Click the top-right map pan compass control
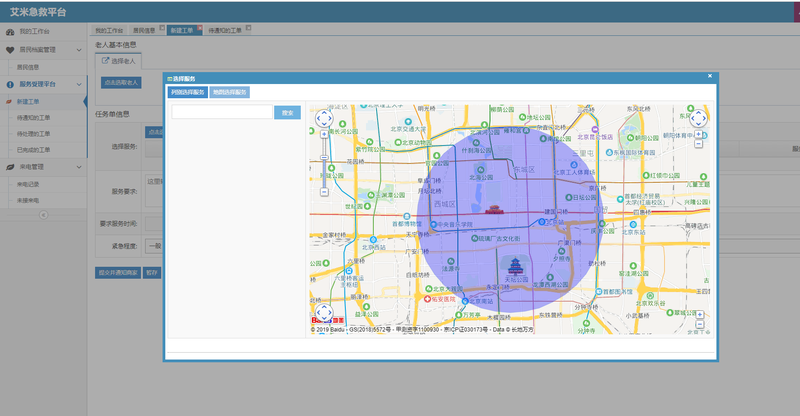800x416 pixels. (698, 118)
